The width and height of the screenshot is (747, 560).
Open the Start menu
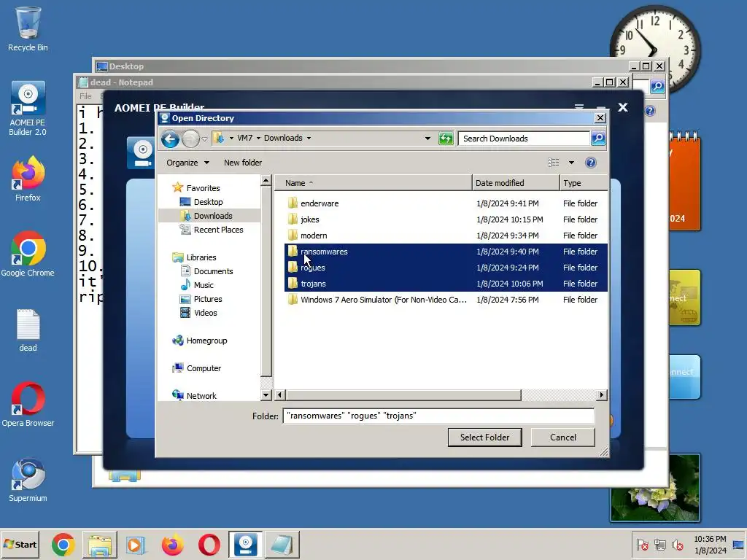tap(20, 545)
